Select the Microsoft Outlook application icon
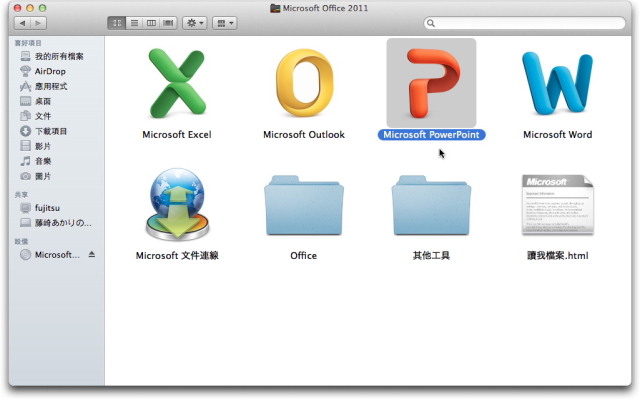The width and height of the screenshot is (640, 400). click(x=304, y=83)
